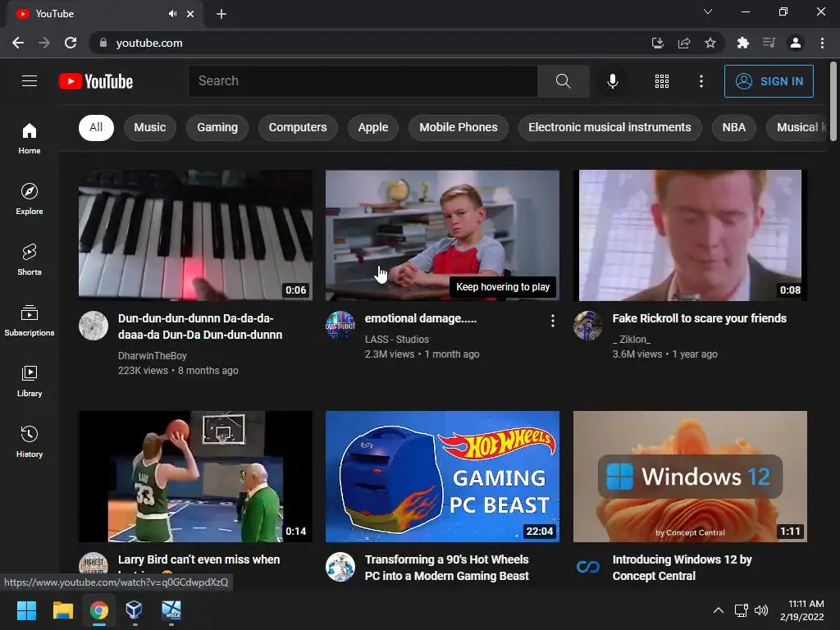Open Introducing Windows 12 video title
Image resolution: width=840 pixels, height=630 pixels.
[x=682, y=568]
